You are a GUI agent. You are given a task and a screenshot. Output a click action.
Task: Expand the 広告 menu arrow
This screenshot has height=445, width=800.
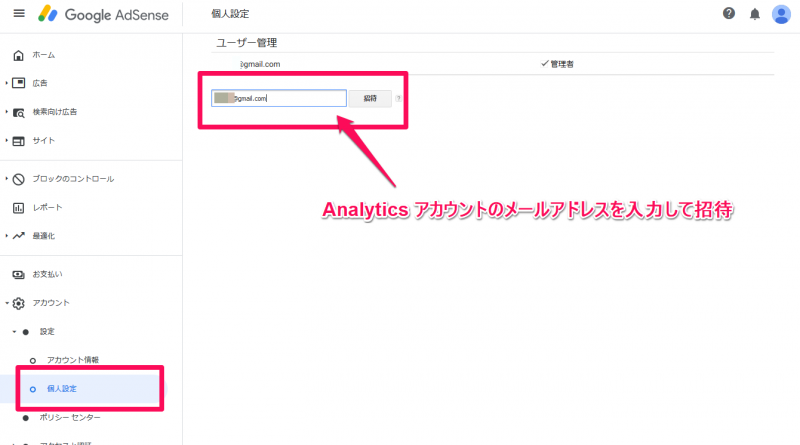6,83
